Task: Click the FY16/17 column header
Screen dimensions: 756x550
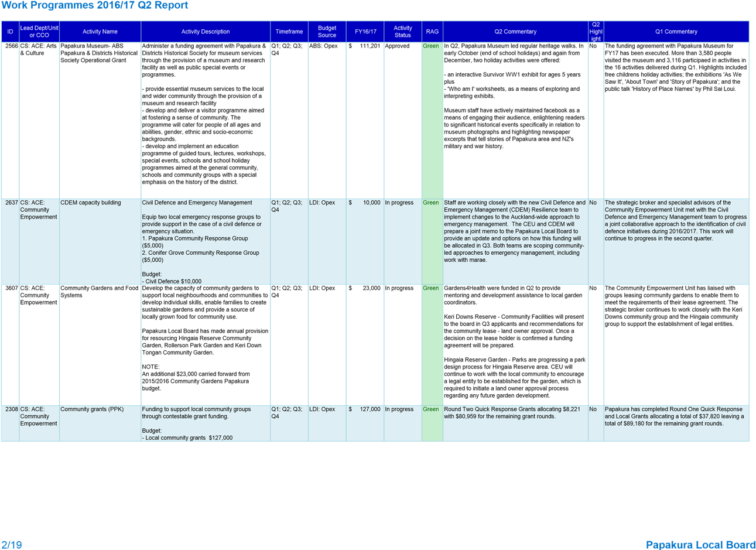Action: pos(365,32)
